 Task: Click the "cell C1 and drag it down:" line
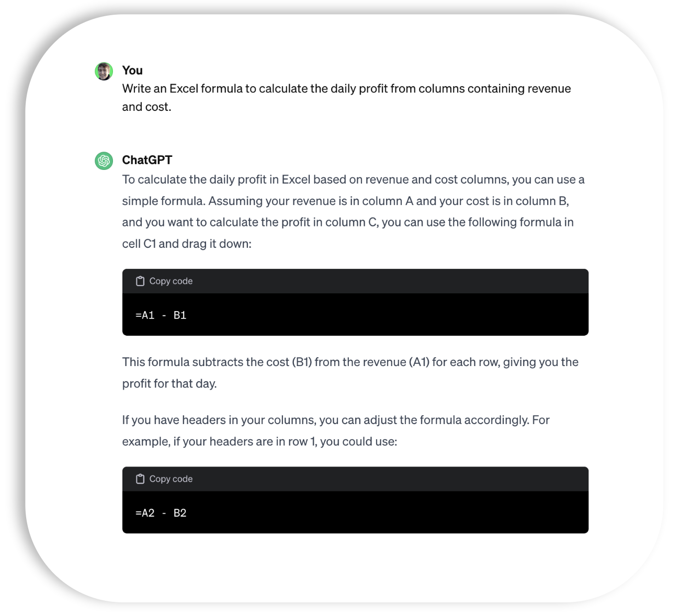click(x=187, y=244)
